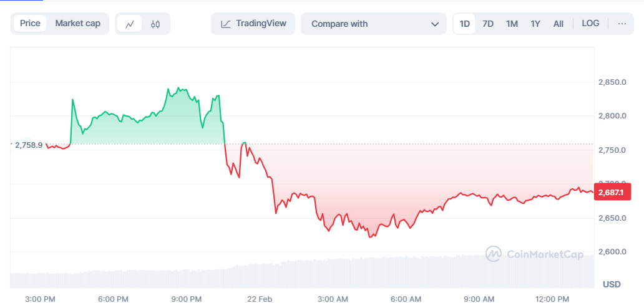644x303 pixels.
Task: Select the Price tab
Action: (x=30, y=24)
